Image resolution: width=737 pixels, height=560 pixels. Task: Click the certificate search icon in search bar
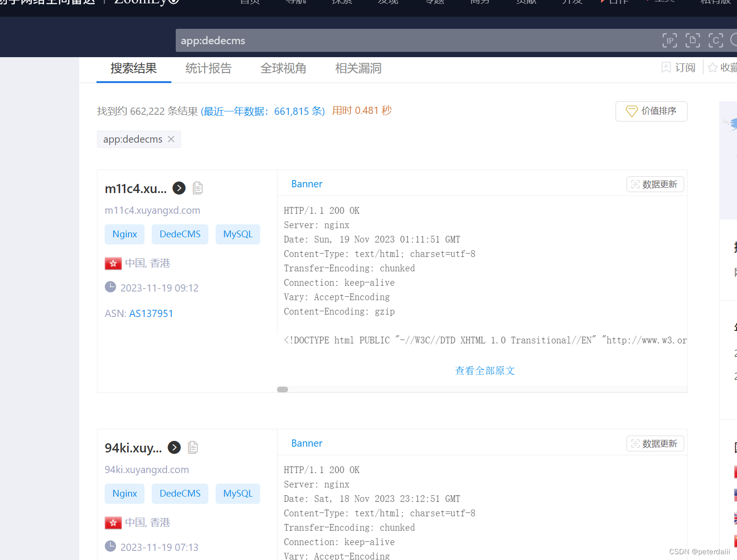(715, 40)
